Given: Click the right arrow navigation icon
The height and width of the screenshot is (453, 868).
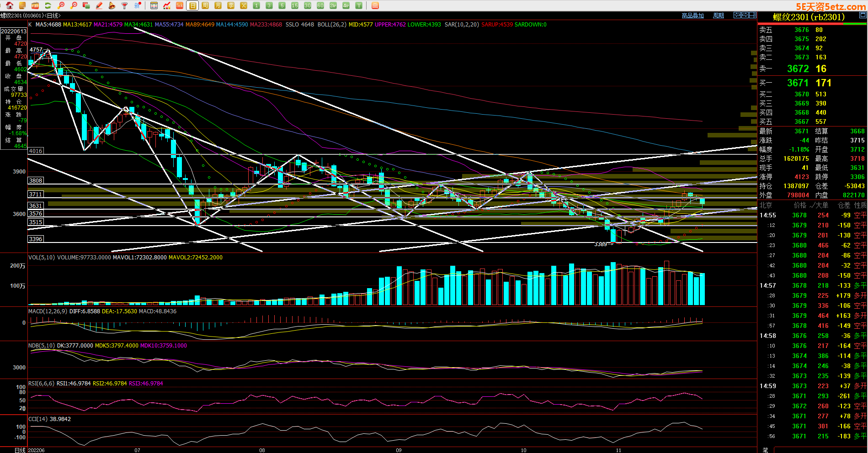Looking at the screenshot, I should (745, 15).
